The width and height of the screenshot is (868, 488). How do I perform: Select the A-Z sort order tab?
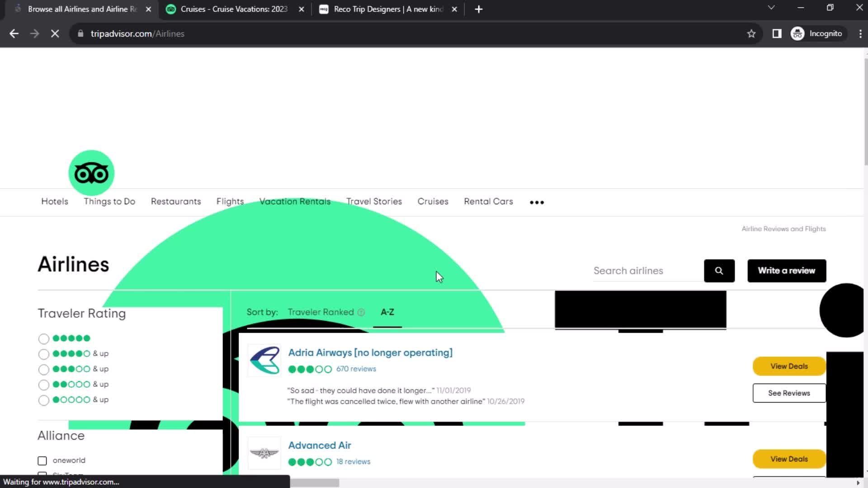click(387, 312)
